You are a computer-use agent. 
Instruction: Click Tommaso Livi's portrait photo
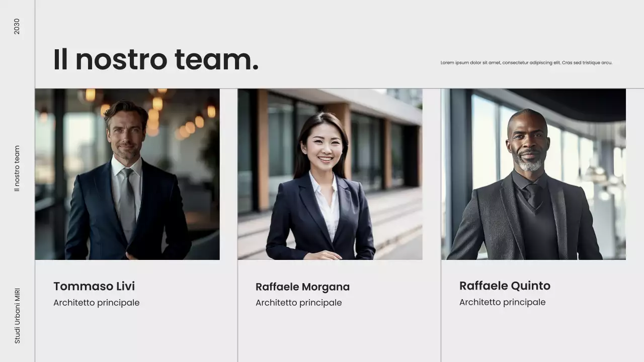coord(127,174)
